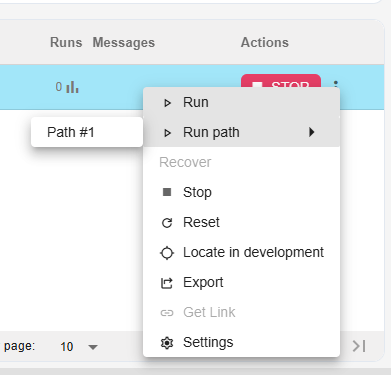Click the chain link icon beside Get Link
Image resolution: width=391 pixels, height=375 pixels.
coord(167,313)
